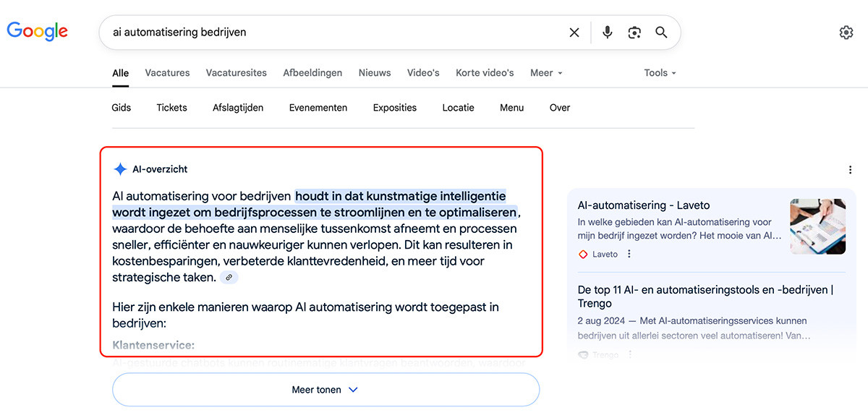Select the Tickets filter
Screen dimensions: 868x418
point(171,108)
